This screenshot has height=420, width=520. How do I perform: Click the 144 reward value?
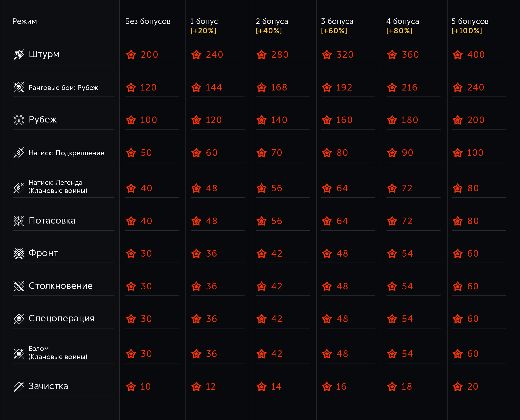pyautogui.click(x=214, y=88)
